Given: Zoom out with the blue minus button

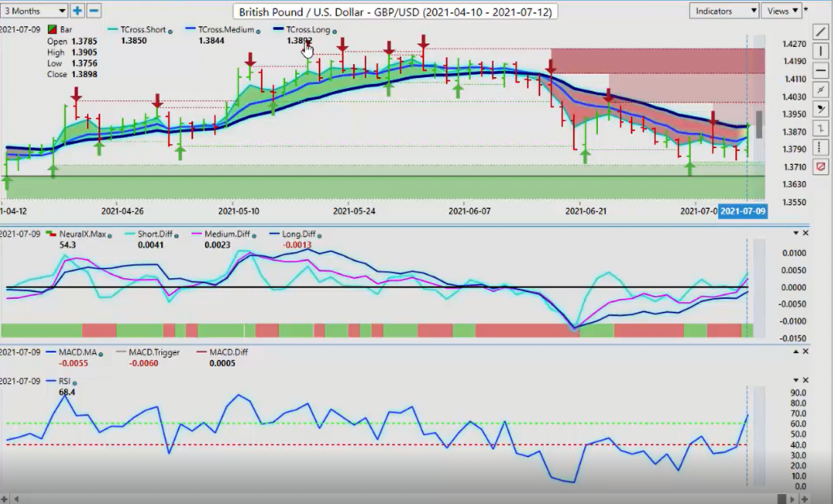Looking at the screenshot, I should [94, 11].
